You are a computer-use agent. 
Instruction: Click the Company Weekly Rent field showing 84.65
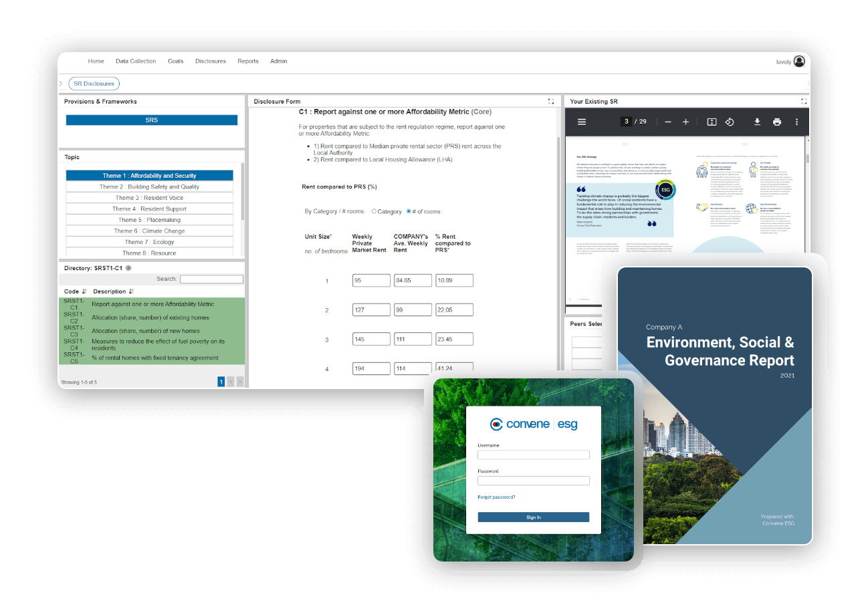(413, 281)
